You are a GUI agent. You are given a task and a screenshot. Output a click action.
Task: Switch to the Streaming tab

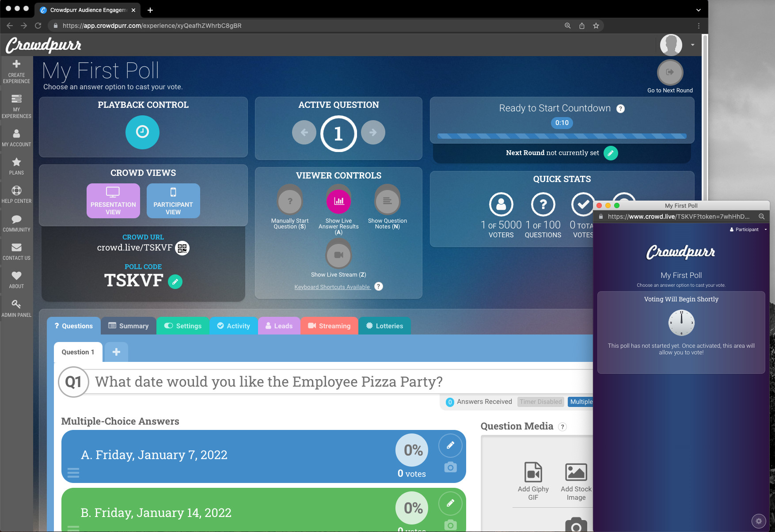pos(329,326)
